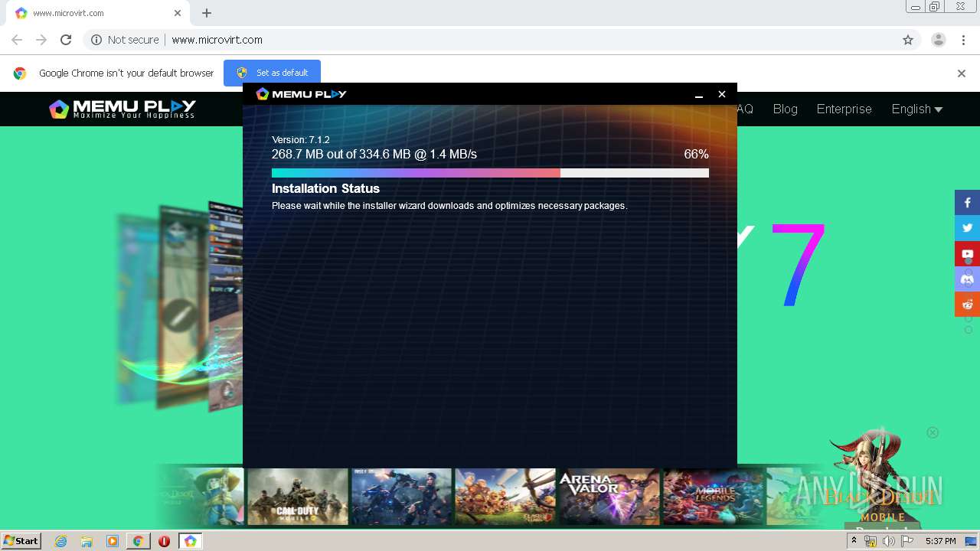Image resolution: width=980 pixels, height=551 pixels.
Task: Go back in Chrome history
Action: pyautogui.click(x=17, y=40)
